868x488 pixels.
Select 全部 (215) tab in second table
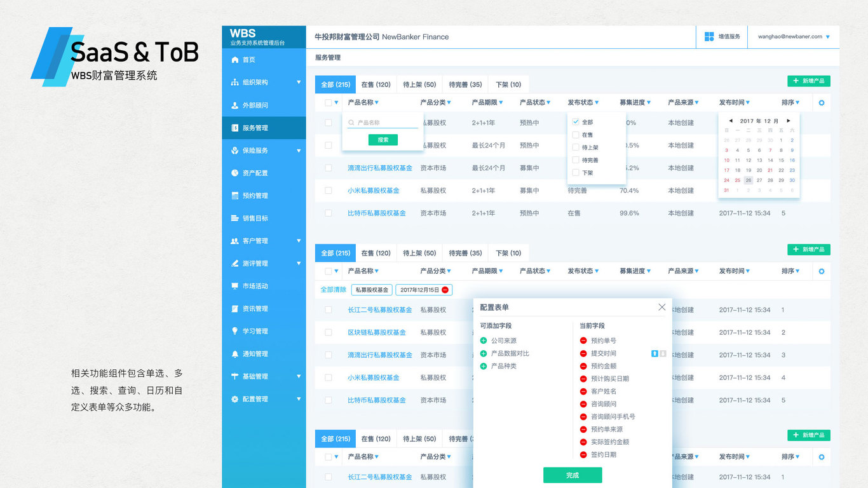336,253
